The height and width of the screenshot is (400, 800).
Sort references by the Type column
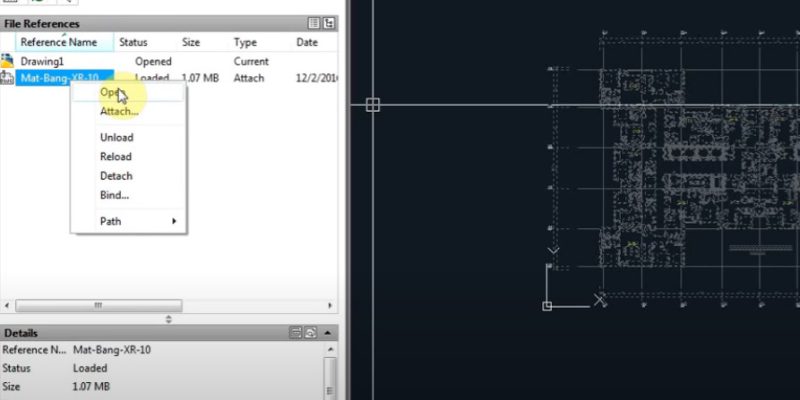245,43
